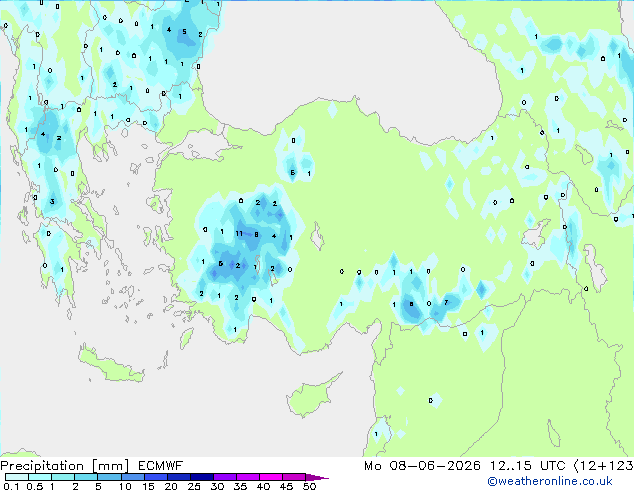
Task: Click the '11' precipitation value on map
Action: coord(239,233)
